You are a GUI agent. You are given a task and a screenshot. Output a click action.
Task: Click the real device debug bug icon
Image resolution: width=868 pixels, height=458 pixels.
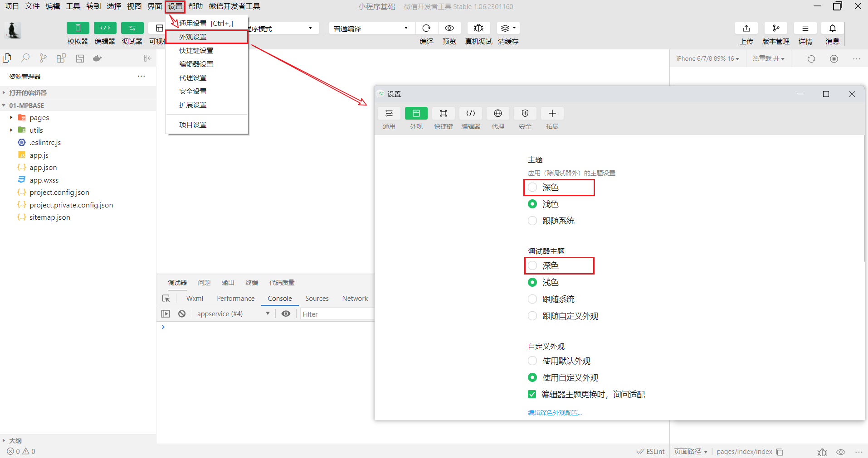tap(478, 28)
